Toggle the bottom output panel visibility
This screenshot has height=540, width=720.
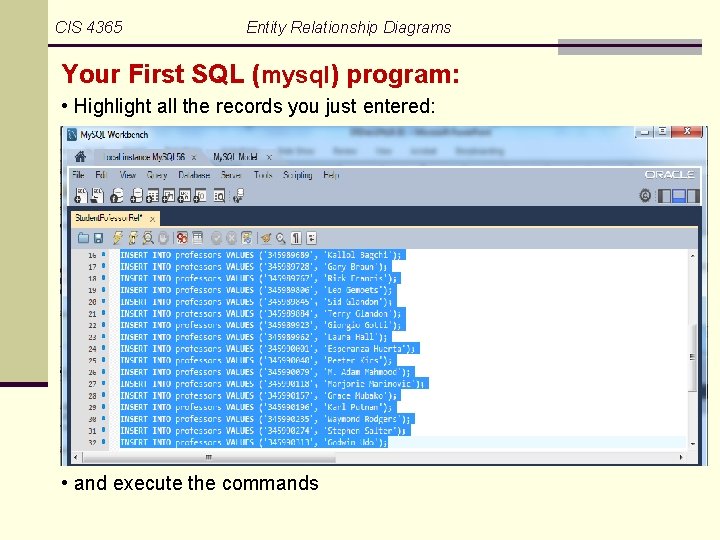(679, 196)
